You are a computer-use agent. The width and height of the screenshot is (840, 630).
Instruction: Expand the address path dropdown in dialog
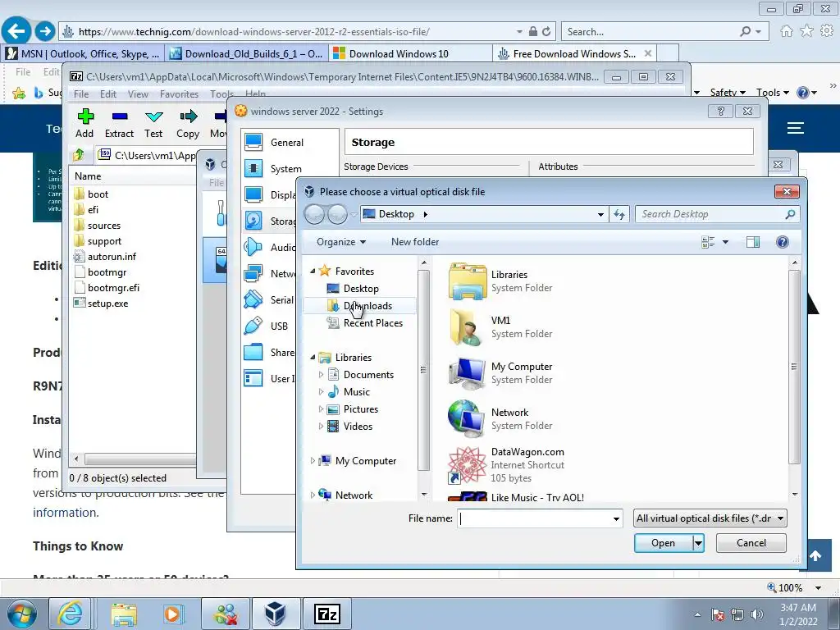600,214
